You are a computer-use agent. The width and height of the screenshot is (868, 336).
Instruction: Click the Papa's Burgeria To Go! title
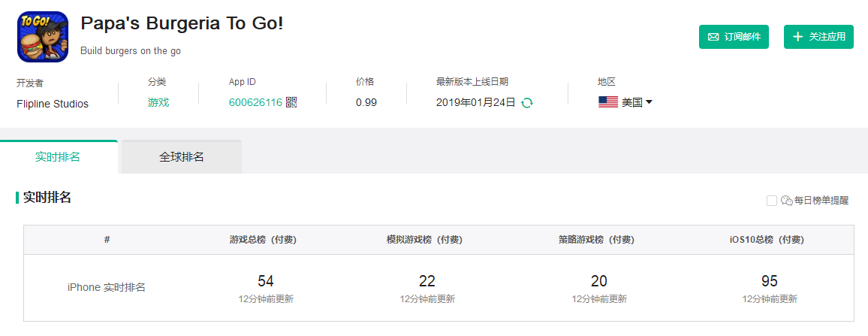tap(182, 24)
